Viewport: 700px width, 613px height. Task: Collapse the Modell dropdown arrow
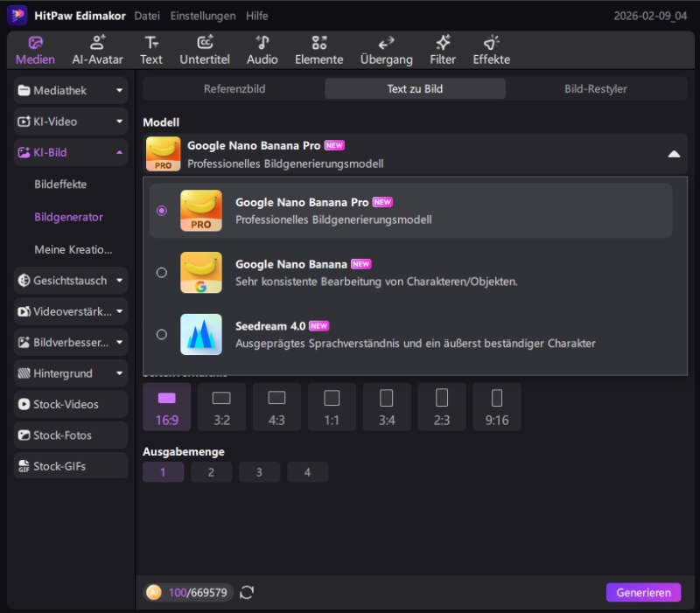point(673,154)
